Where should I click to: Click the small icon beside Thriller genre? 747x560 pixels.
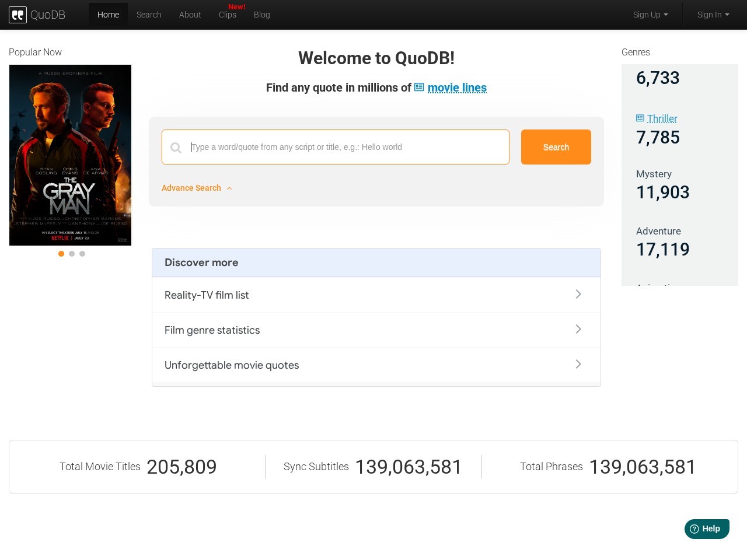click(x=640, y=118)
